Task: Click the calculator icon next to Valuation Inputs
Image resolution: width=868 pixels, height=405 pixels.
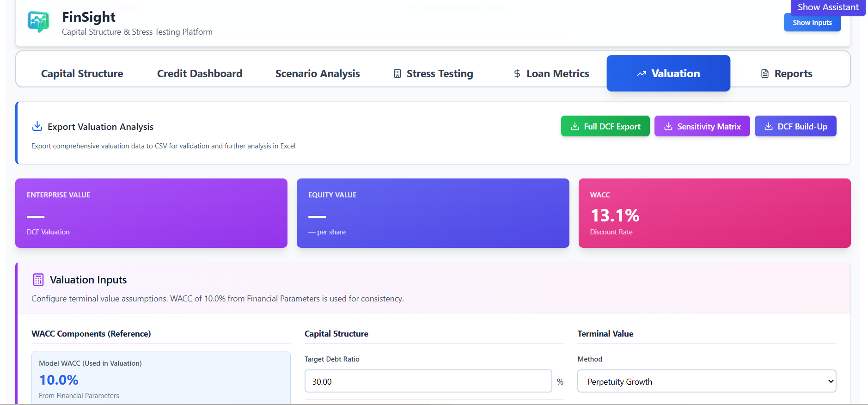Action: pos(38,280)
